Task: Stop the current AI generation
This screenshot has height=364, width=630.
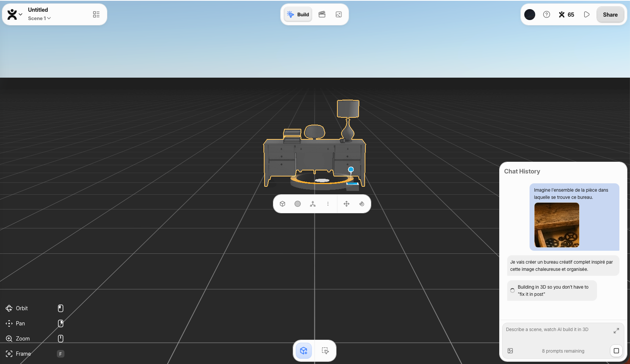Action: 616,351
